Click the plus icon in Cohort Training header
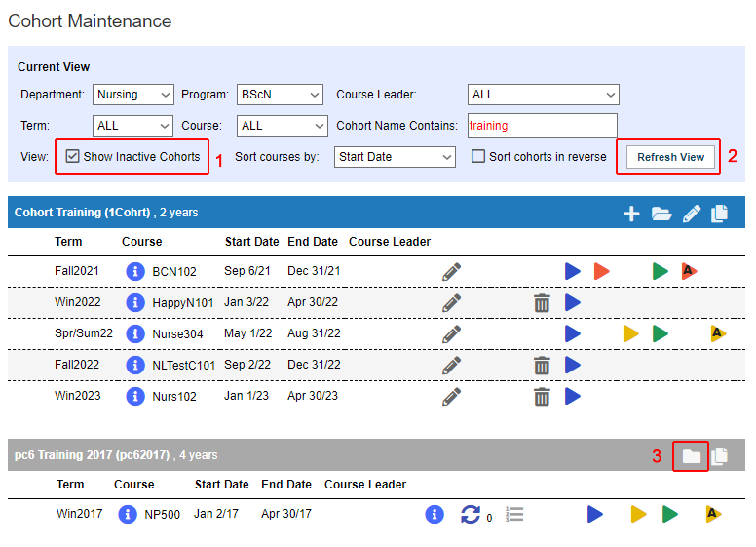The image size is (756, 547). point(631,214)
